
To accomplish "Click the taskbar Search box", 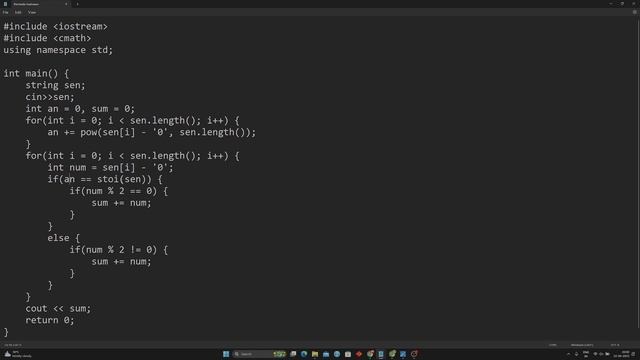I will click(x=260, y=354).
